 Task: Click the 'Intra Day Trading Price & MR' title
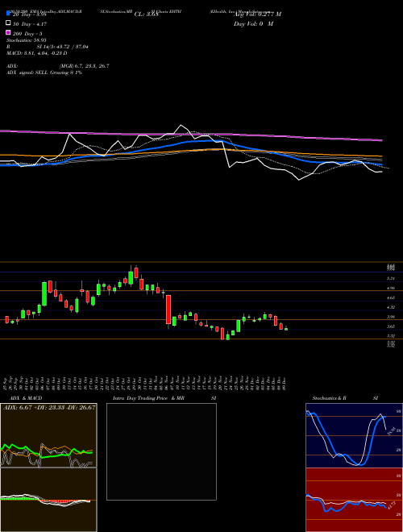(148, 398)
